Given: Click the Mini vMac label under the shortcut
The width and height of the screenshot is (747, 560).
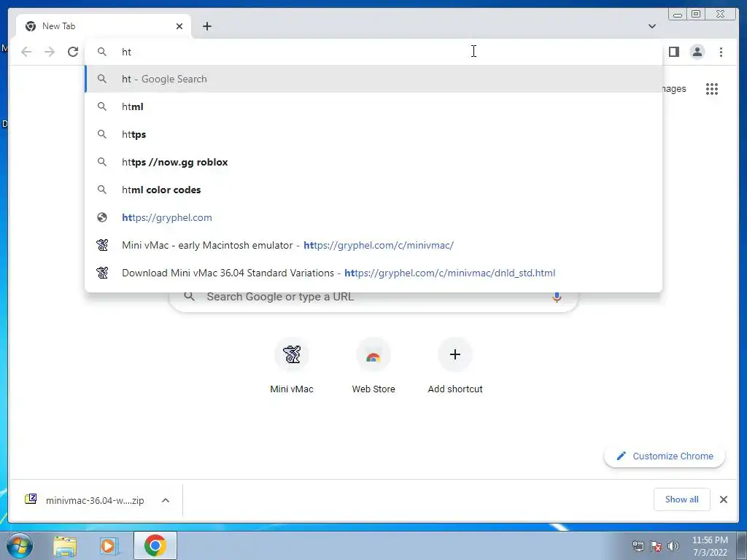Looking at the screenshot, I should (x=292, y=389).
